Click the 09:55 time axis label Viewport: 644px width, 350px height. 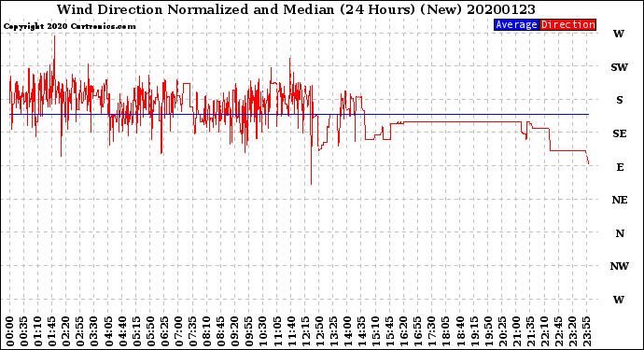[x=248, y=331]
